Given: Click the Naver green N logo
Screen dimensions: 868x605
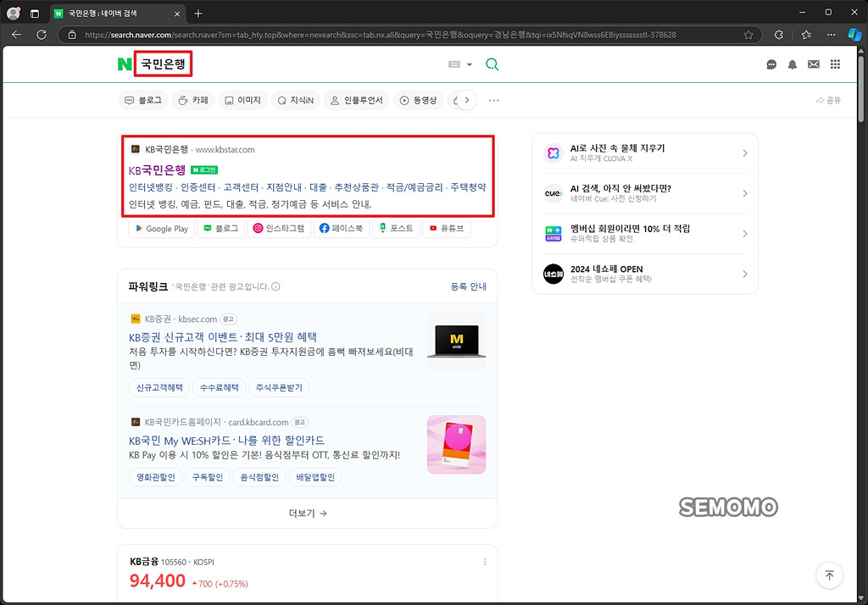Looking at the screenshot, I should (x=125, y=64).
